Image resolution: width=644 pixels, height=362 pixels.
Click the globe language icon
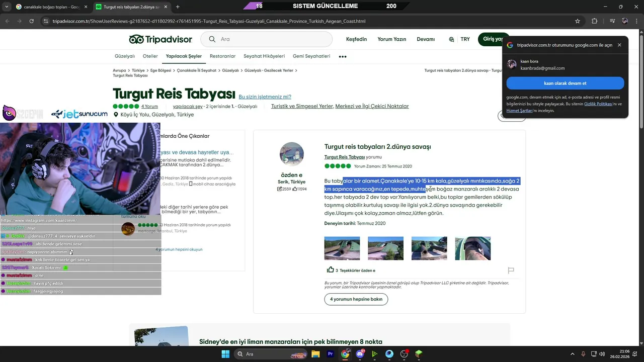coord(451,39)
